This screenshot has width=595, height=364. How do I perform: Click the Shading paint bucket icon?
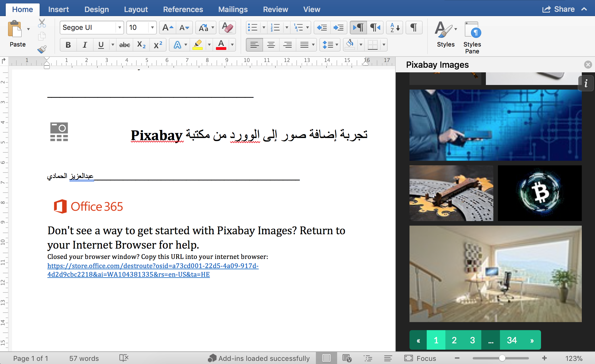tap(350, 44)
